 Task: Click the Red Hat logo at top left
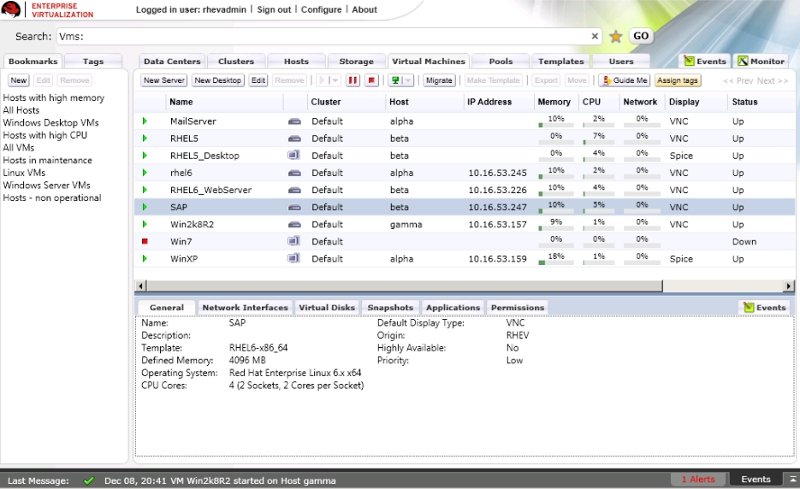pyautogui.click(x=11, y=9)
